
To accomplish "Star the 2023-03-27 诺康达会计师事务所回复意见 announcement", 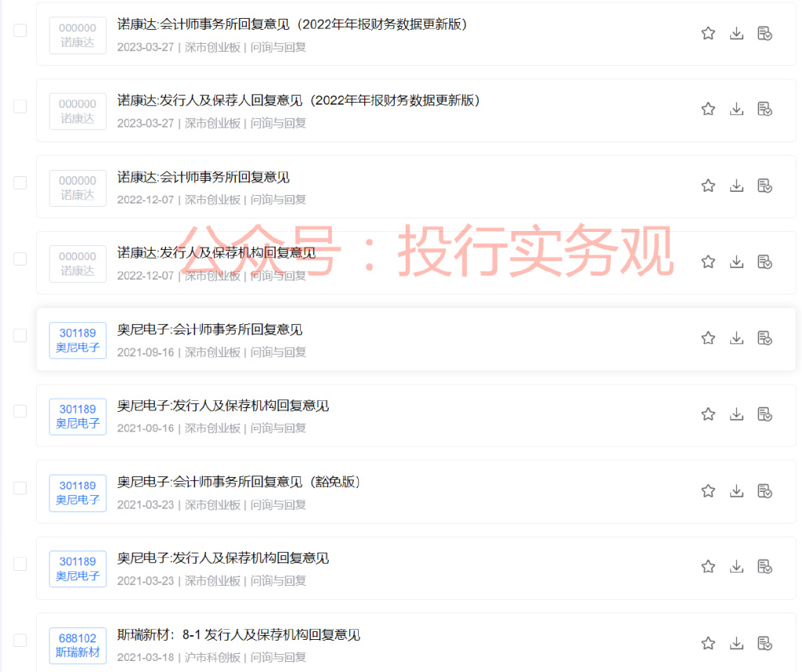I will pyautogui.click(x=707, y=33).
